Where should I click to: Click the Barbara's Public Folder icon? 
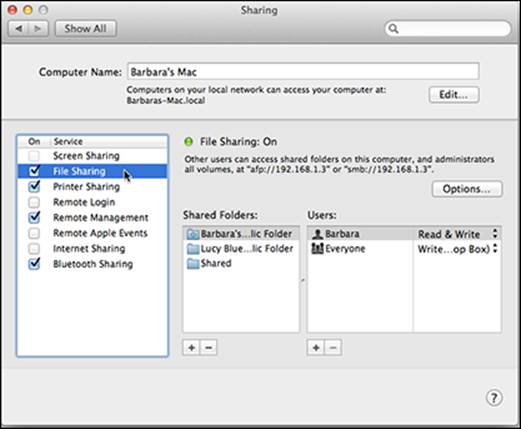193,234
